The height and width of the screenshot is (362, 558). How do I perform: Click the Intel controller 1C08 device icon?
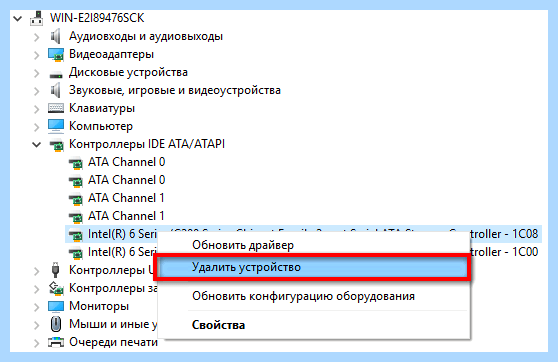point(75,235)
